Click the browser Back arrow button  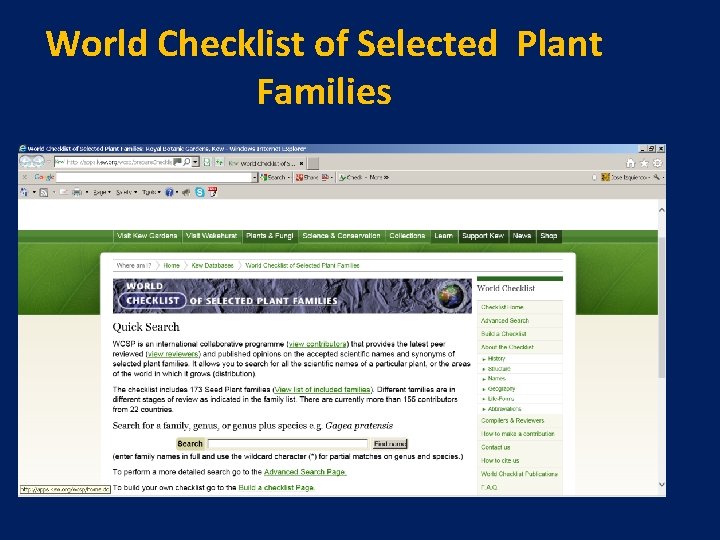coord(25,162)
